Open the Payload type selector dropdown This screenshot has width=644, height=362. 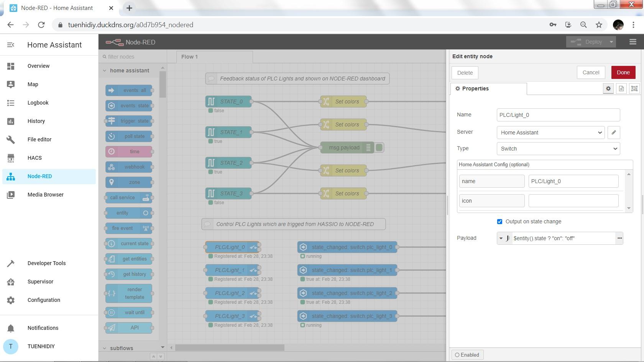tap(504, 238)
